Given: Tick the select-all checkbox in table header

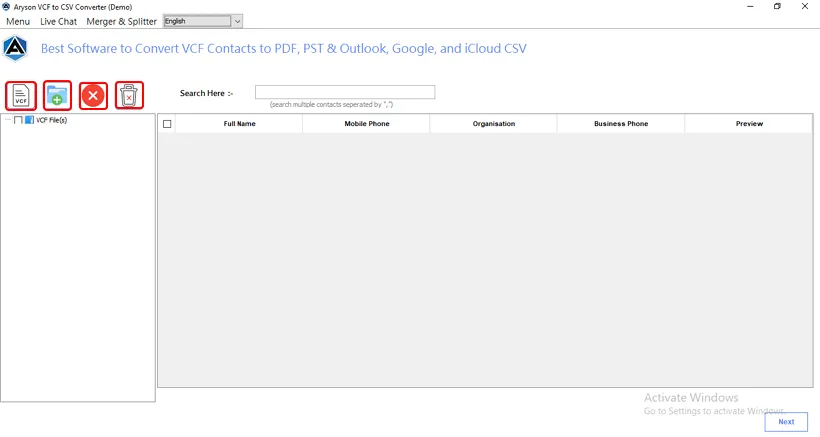Looking at the screenshot, I should [x=167, y=124].
